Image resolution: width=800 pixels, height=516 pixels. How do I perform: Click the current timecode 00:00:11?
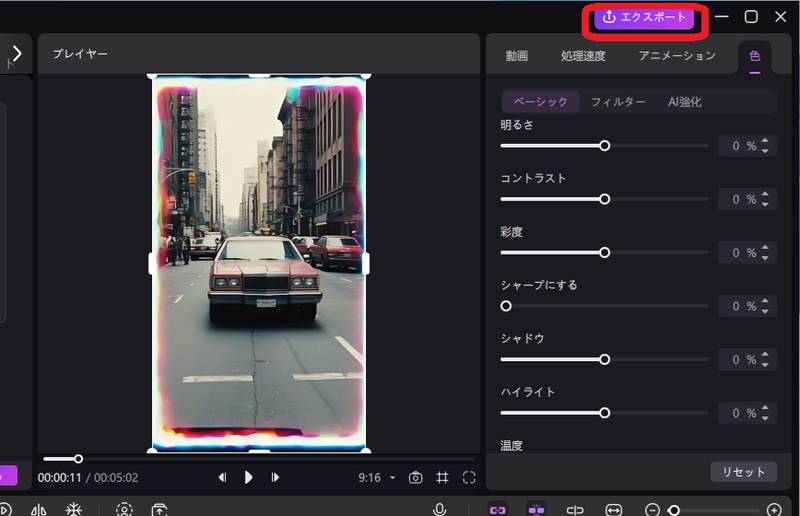pos(60,478)
